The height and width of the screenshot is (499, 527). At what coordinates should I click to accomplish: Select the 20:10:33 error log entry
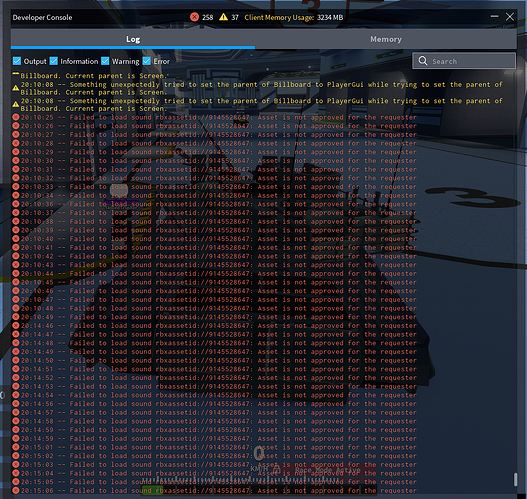214,186
